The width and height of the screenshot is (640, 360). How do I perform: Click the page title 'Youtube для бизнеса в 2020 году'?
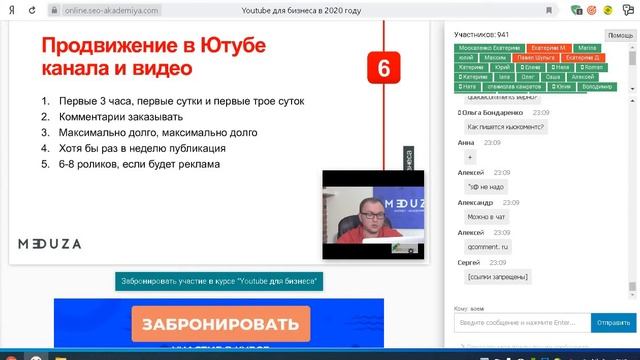click(x=301, y=11)
